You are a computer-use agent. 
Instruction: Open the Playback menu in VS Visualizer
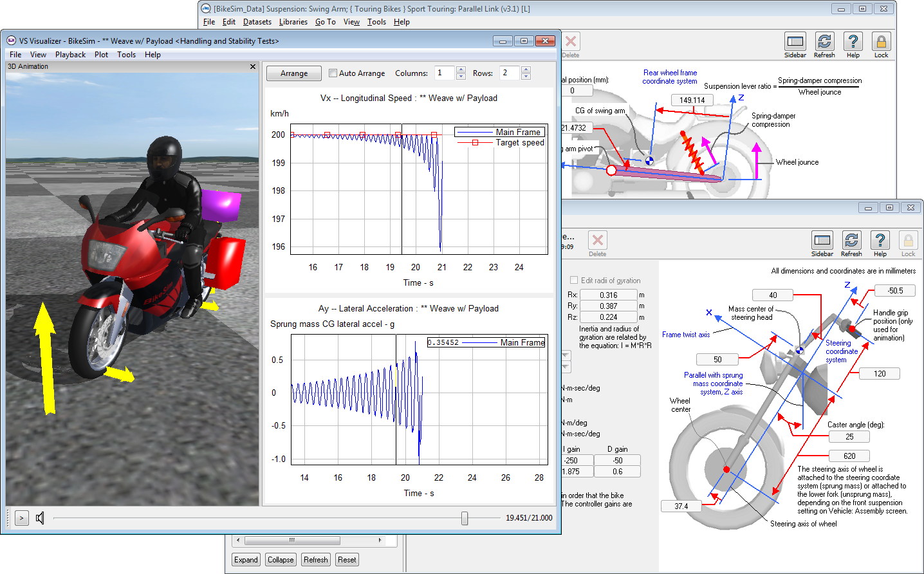point(70,55)
